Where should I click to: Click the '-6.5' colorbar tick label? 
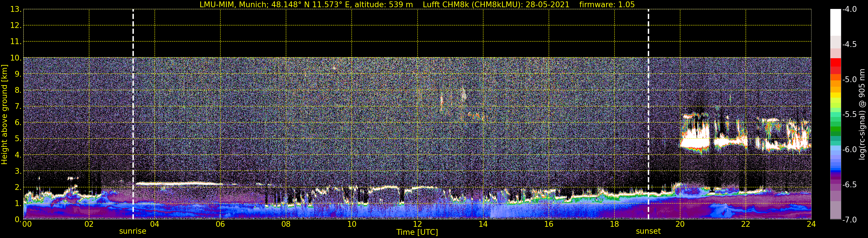point(850,184)
